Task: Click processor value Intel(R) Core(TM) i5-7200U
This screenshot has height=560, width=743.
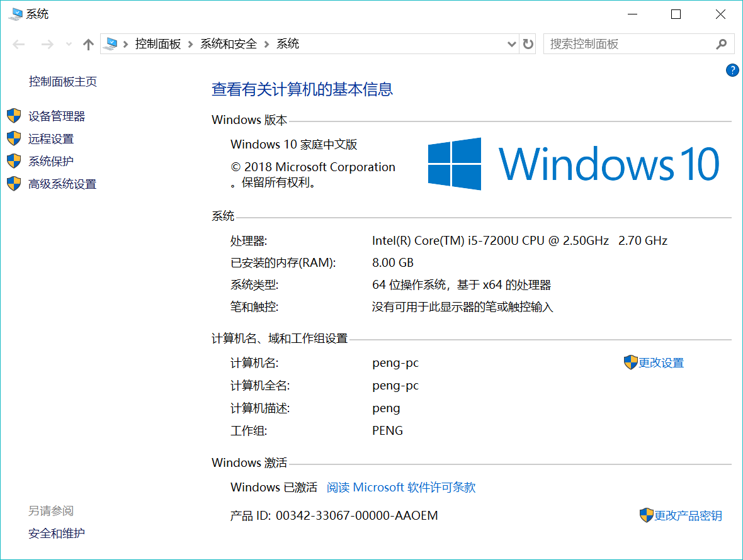Action: click(x=520, y=241)
